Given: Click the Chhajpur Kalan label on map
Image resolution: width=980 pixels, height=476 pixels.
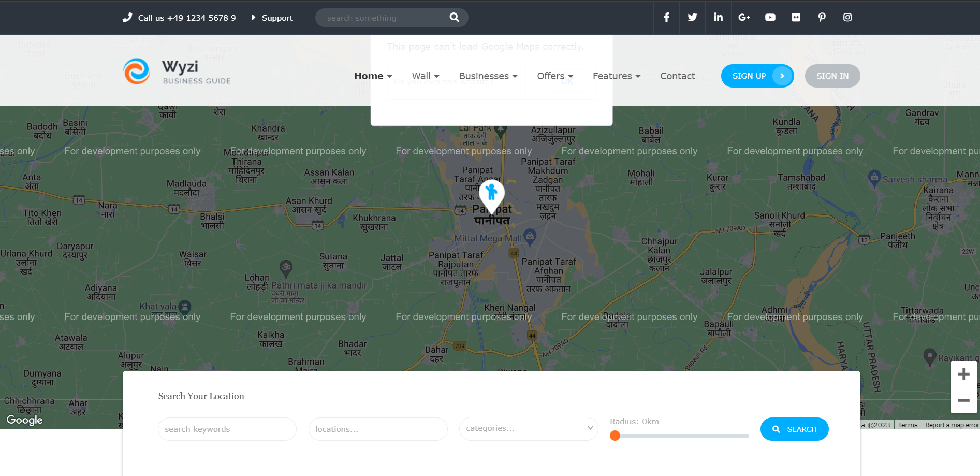Looking at the screenshot, I should point(659,255).
